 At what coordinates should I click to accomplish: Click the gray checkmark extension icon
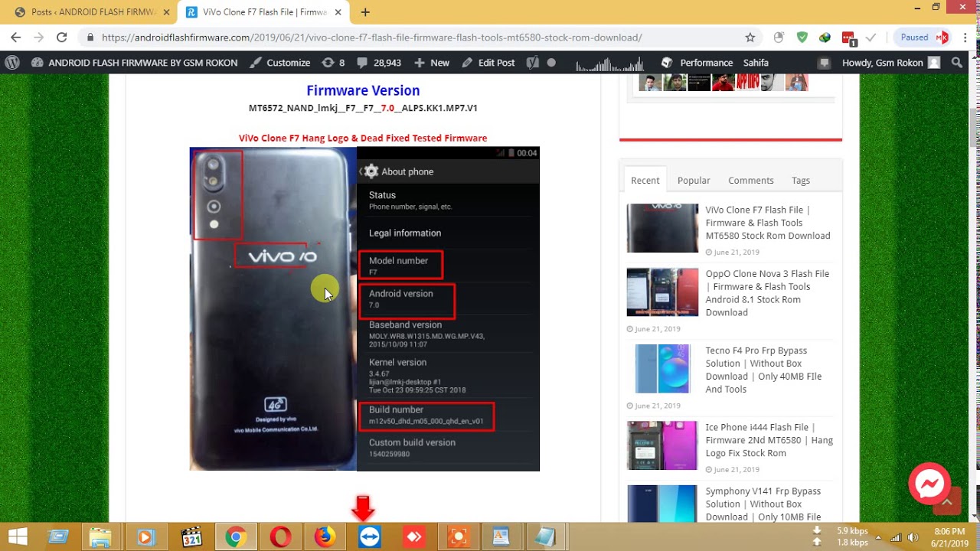[871, 37]
